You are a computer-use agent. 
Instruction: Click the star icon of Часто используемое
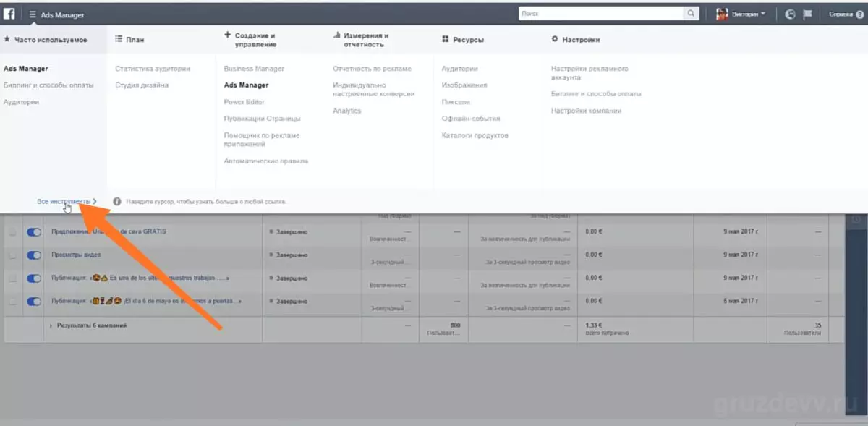pos(7,40)
